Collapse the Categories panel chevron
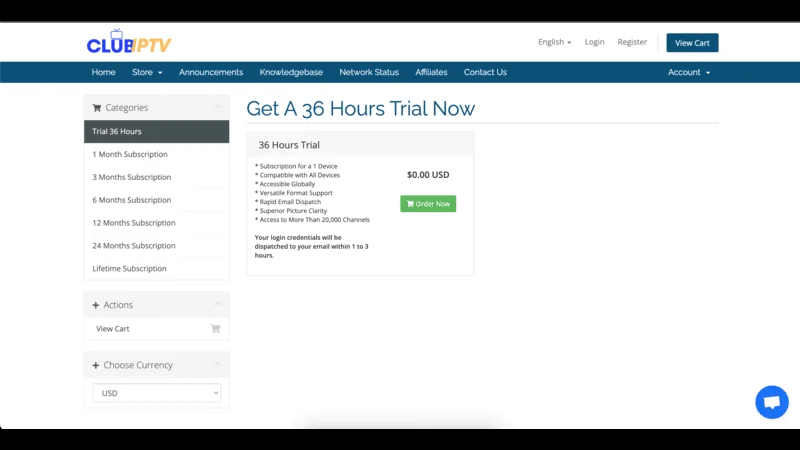This screenshot has height=450, width=800. coord(217,108)
